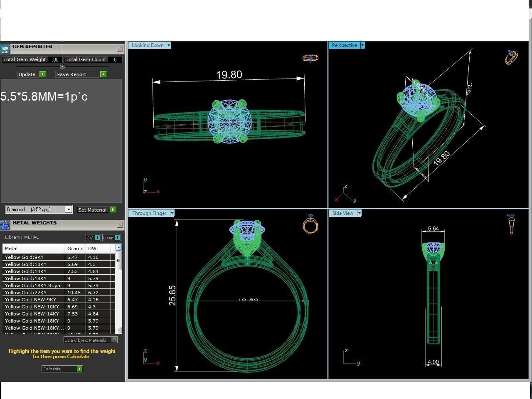Select the Side View viewport tab
The image size is (532, 399).
tap(343, 213)
